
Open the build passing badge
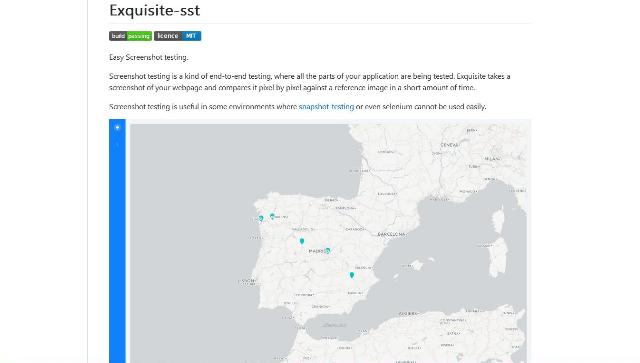point(131,36)
